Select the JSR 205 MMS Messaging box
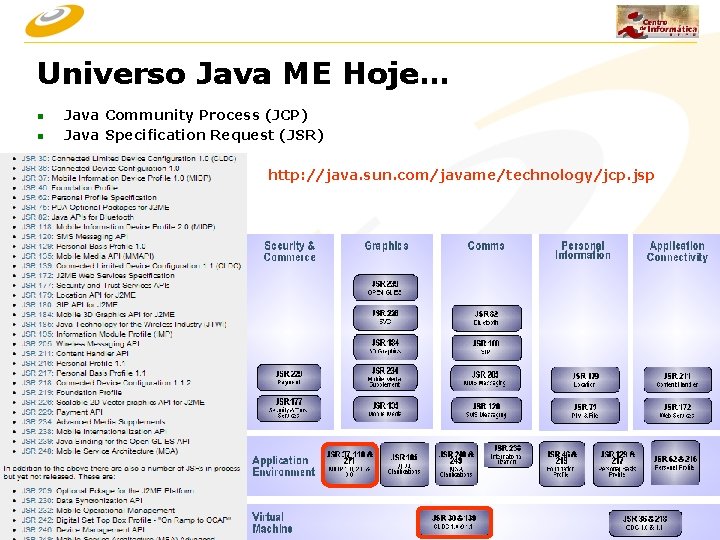Image resolution: width=720 pixels, height=540 pixels. [486, 378]
